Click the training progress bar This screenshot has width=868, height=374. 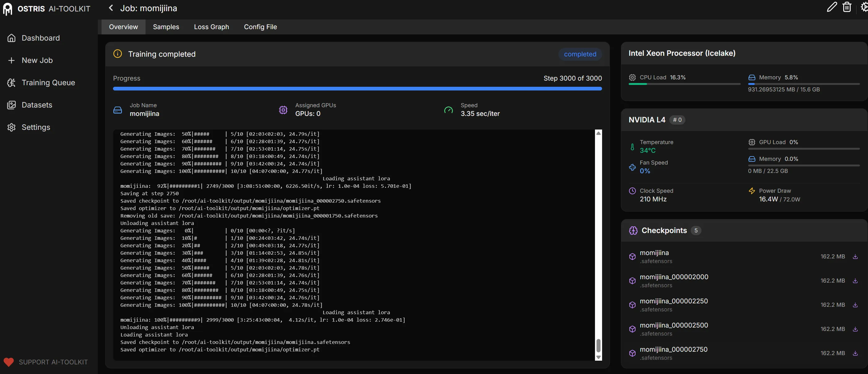pyautogui.click(x=357, y=89)
